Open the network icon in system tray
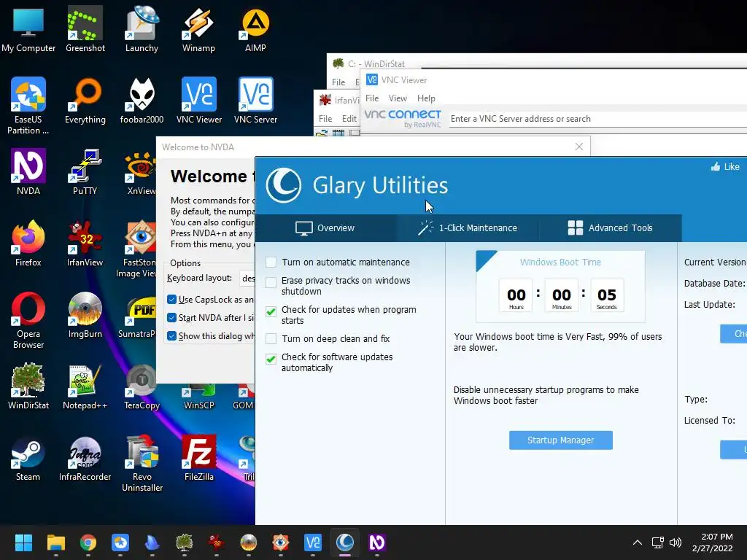Image resolution: width=747 pixels, height=560 pixels. [x=658, y=542]
